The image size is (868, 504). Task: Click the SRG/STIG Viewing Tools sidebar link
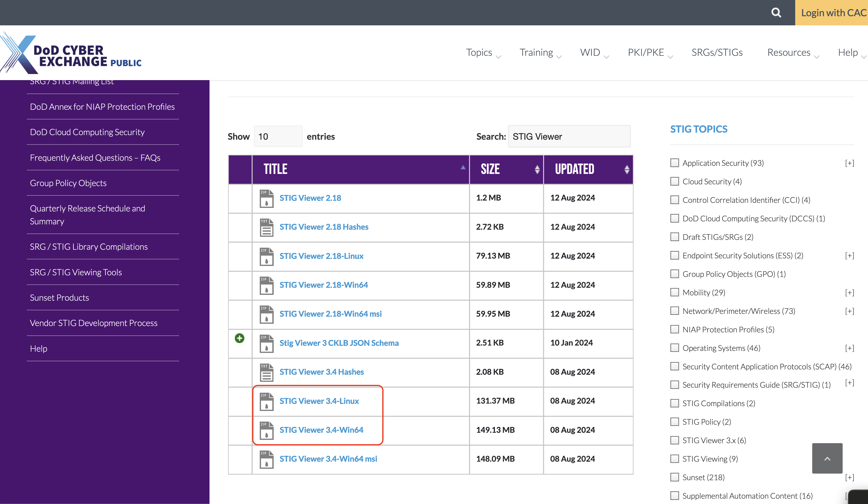pyautogui.click(x=76, y=272)
